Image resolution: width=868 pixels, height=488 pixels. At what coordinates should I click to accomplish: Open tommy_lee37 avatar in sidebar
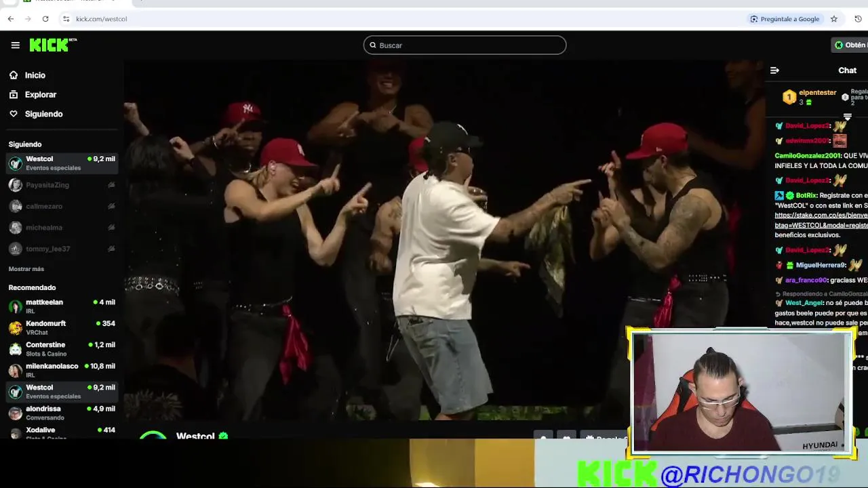coord(15,249)
